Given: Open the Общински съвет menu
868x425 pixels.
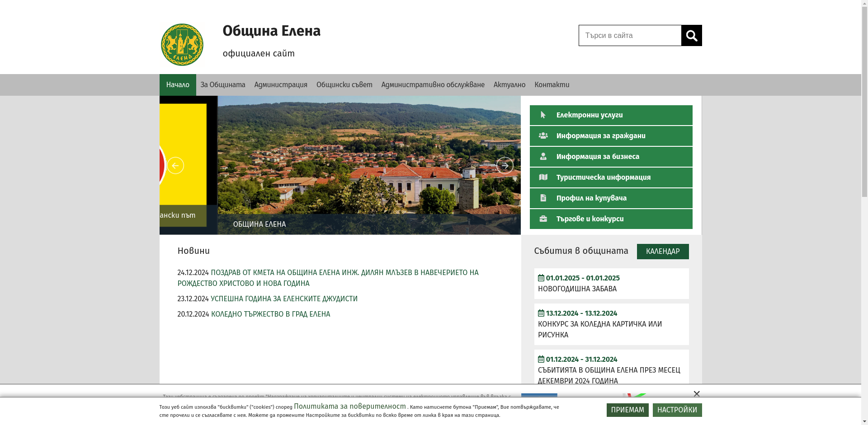Looking at the screenshot, I should point(344,85).
